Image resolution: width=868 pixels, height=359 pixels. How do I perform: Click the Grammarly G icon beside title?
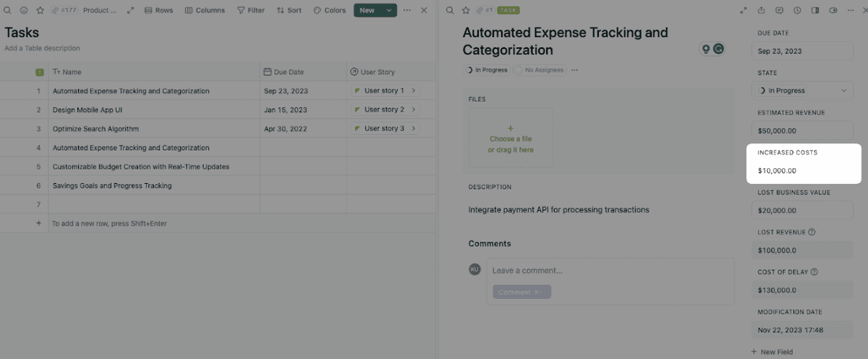click(x=719, y=49)
